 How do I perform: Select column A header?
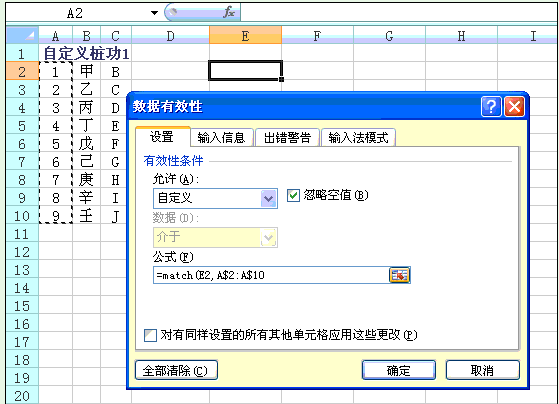tap(55, 36)
